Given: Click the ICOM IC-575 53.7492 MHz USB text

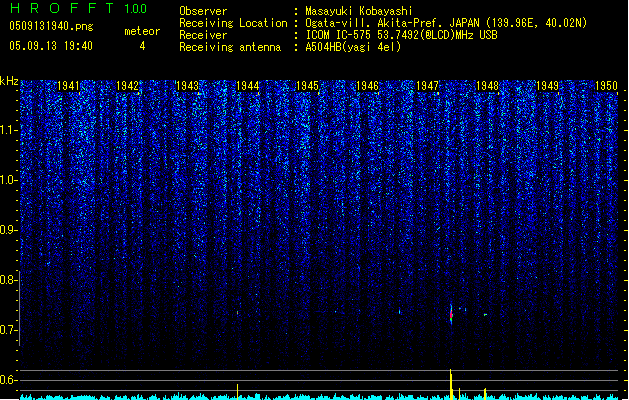Looking at the screenshot, I should [402, 35].
